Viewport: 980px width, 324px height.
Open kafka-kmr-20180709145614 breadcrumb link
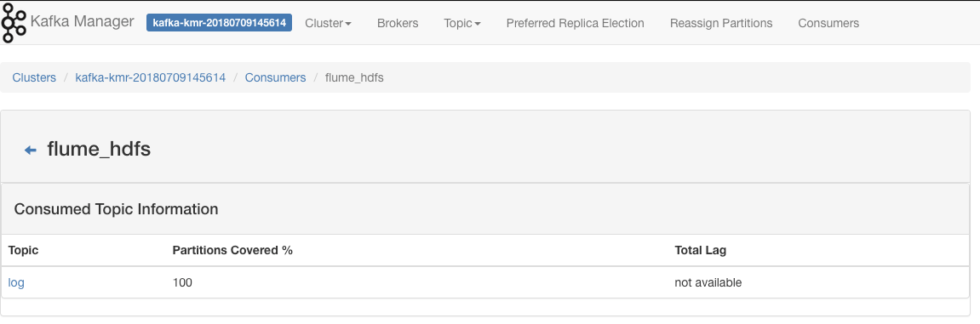pos(151,77)
